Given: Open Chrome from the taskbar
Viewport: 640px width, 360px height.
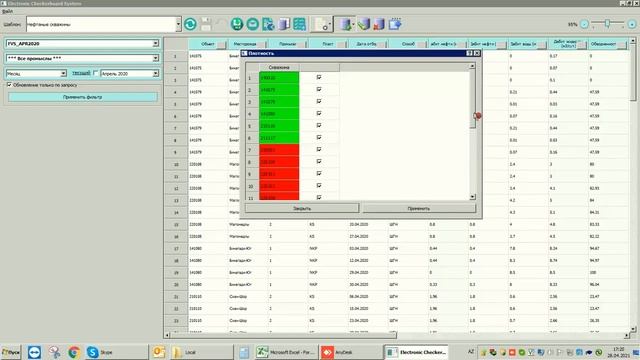Looking at the screenshot, I should 74,352.
